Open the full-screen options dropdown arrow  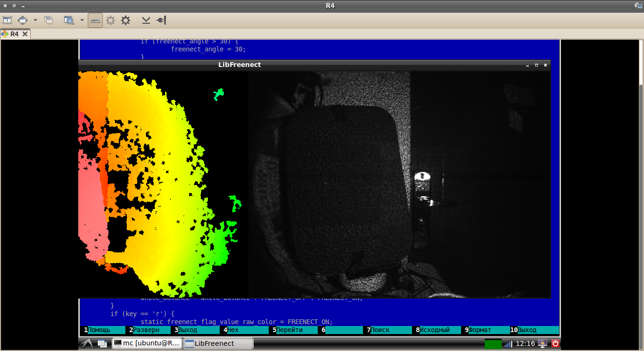(x=35, y=20)
